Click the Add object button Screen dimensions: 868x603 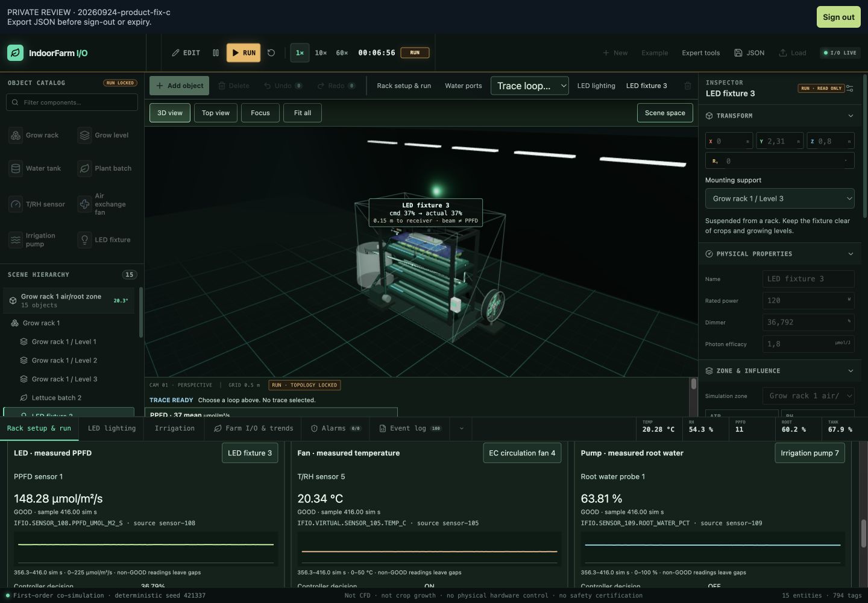point(179,86)
